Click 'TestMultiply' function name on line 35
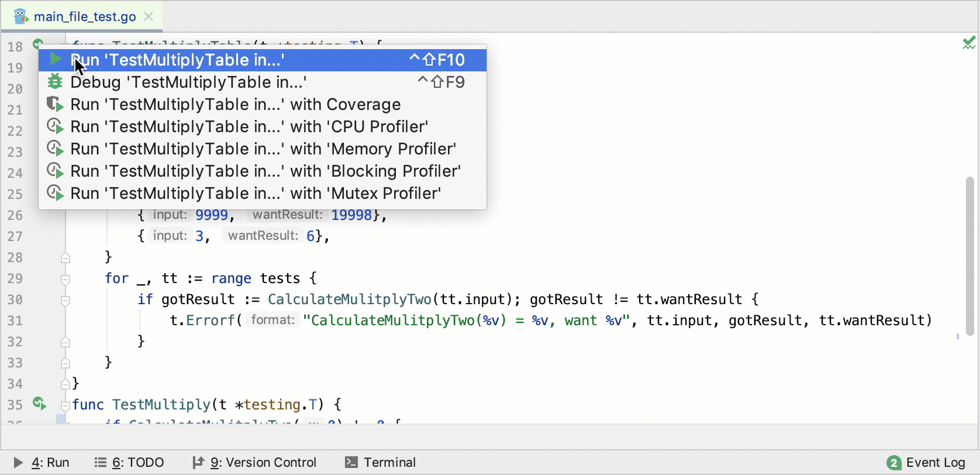Image resolution: width=980 pixels, height=475 pixels. coord(161,405)
